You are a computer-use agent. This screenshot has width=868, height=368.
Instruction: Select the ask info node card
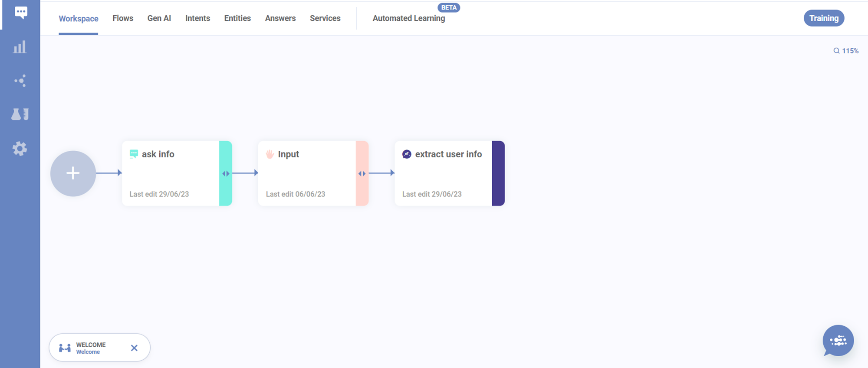click(171, 173)
